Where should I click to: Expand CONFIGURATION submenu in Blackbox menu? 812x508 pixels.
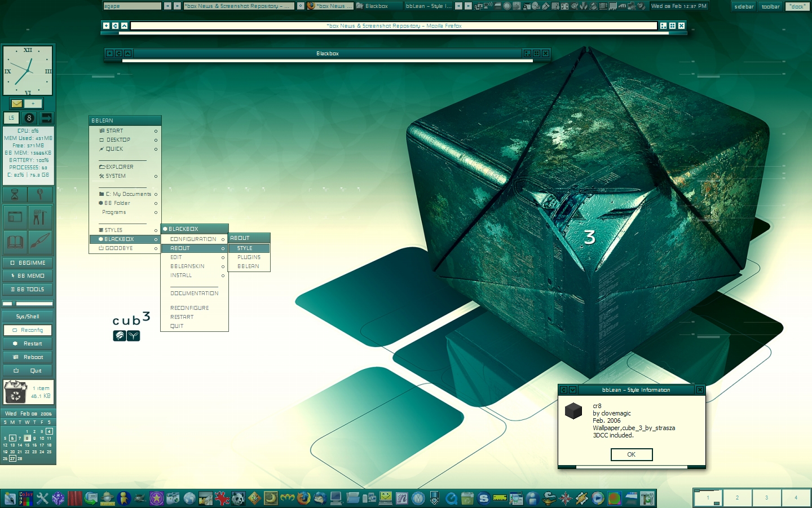[x=195, y=239]
